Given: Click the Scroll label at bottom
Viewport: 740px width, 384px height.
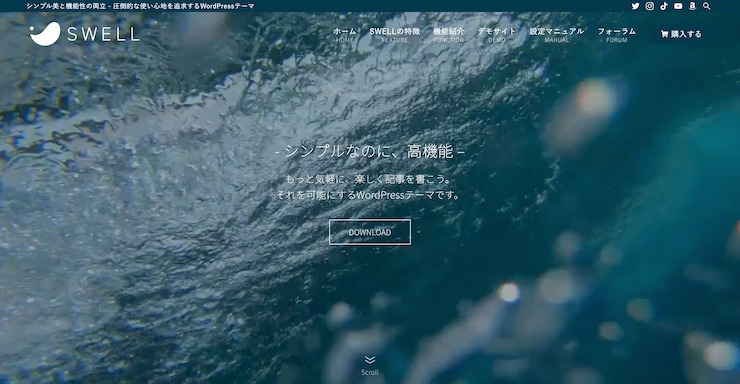Looking at the screenshot, I should pos(370,373).
